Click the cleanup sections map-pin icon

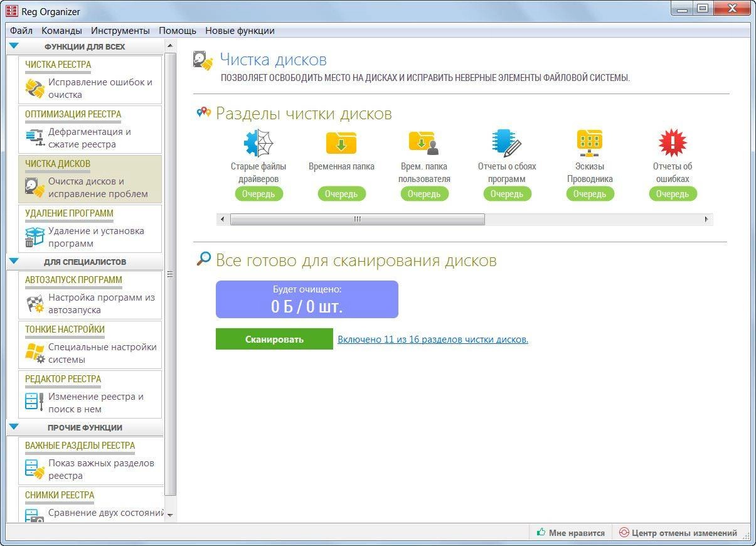tap(203, 112)
